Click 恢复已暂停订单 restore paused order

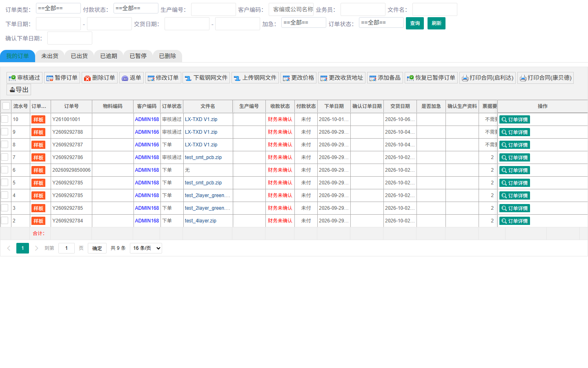(x=431, y=78)
